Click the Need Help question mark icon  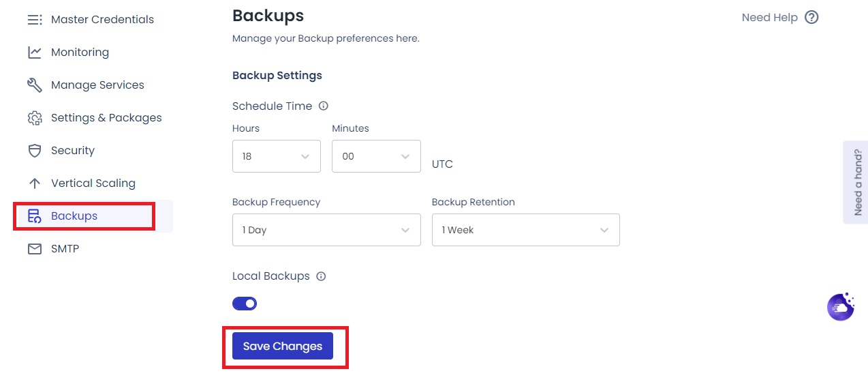pos(811,18)
